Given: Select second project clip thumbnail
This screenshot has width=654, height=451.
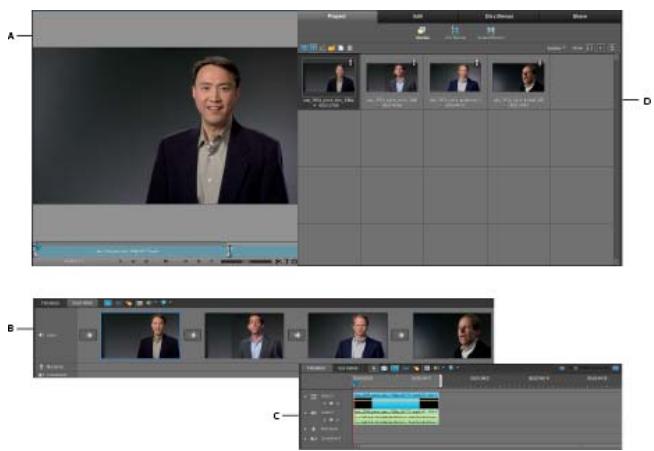Looking at the screenshot, I should pos(392,77).
